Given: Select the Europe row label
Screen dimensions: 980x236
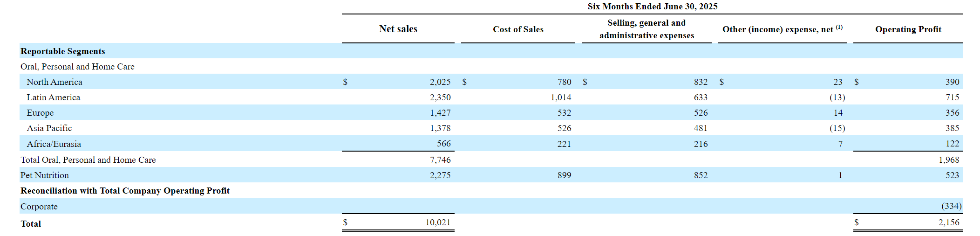Looking at the screenshot, I should tap(40, 113).
